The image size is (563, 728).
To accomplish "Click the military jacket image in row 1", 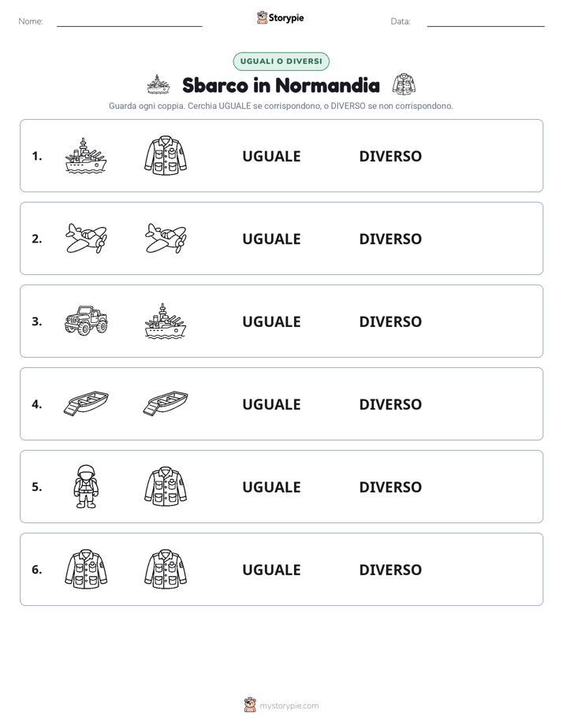I will [166, 155].
